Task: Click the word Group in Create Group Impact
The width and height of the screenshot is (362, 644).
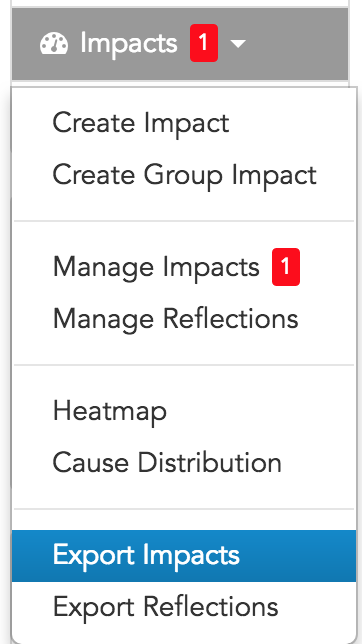Action: [x=184, y=177]
